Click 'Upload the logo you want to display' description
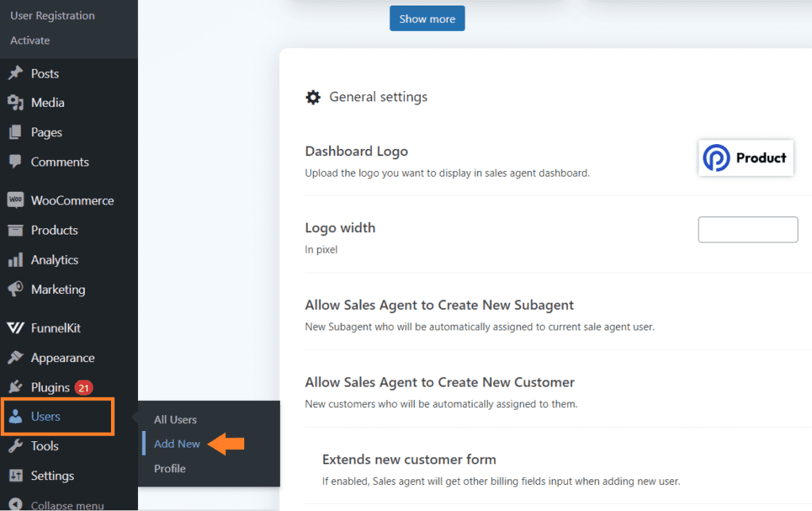The width and height of the screenshot is (812, 511). (447, 174)
